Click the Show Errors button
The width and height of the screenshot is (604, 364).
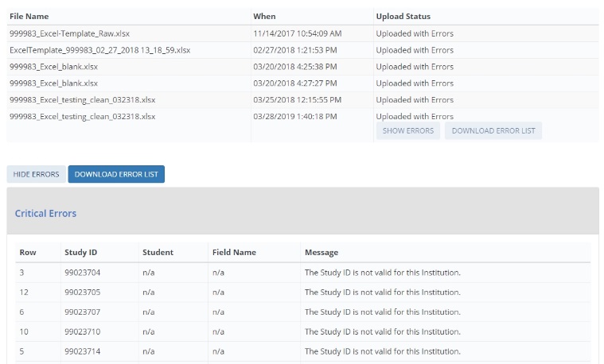point(408,130)
